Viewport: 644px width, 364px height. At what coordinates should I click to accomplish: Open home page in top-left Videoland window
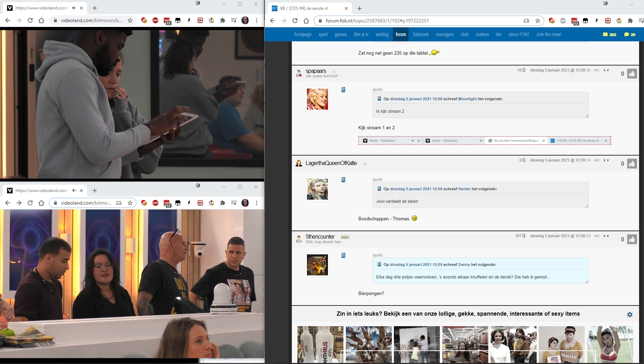click(x=41, y=20)
